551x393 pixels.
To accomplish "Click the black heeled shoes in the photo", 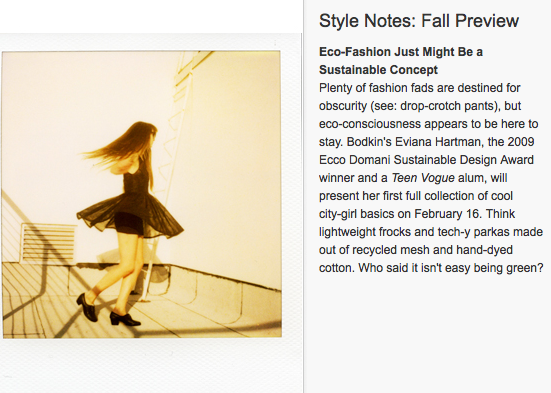I will pos(108,311).
